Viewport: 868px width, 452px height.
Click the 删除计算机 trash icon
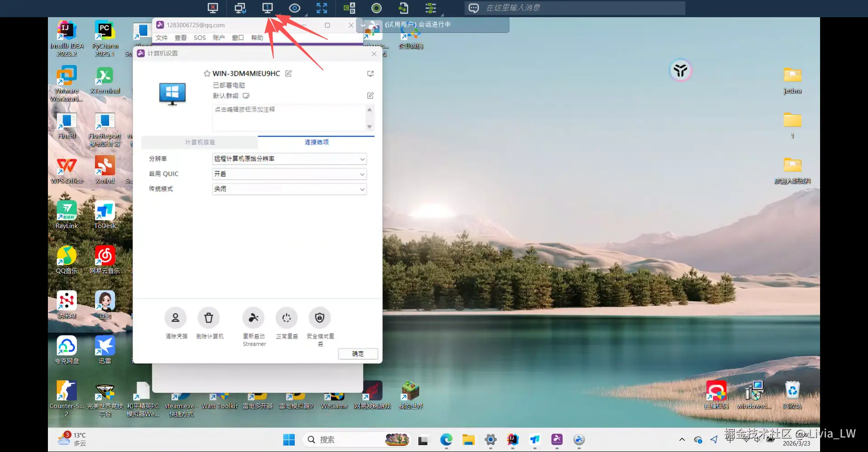(x=208, y=318)
